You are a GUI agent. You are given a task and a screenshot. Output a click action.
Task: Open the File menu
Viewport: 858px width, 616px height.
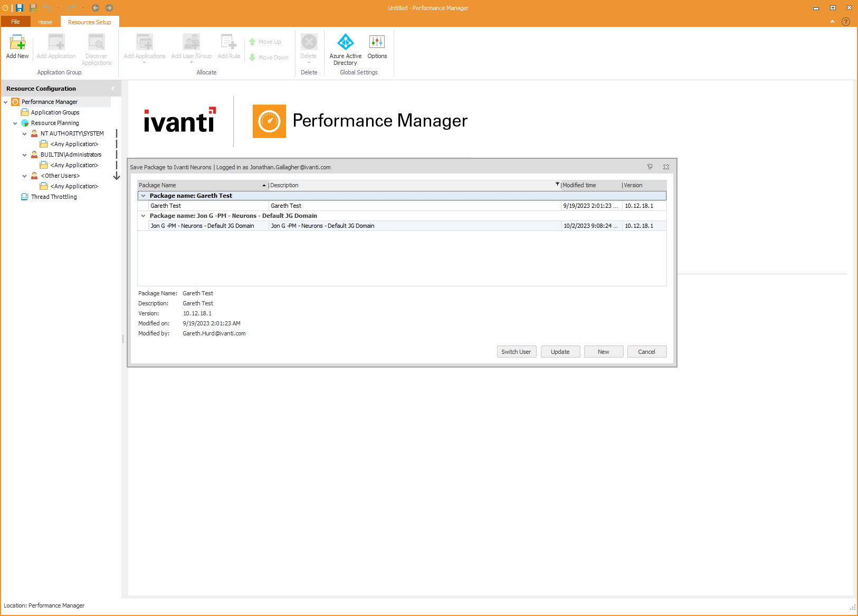pyautogui.click(x=15, y=22)
